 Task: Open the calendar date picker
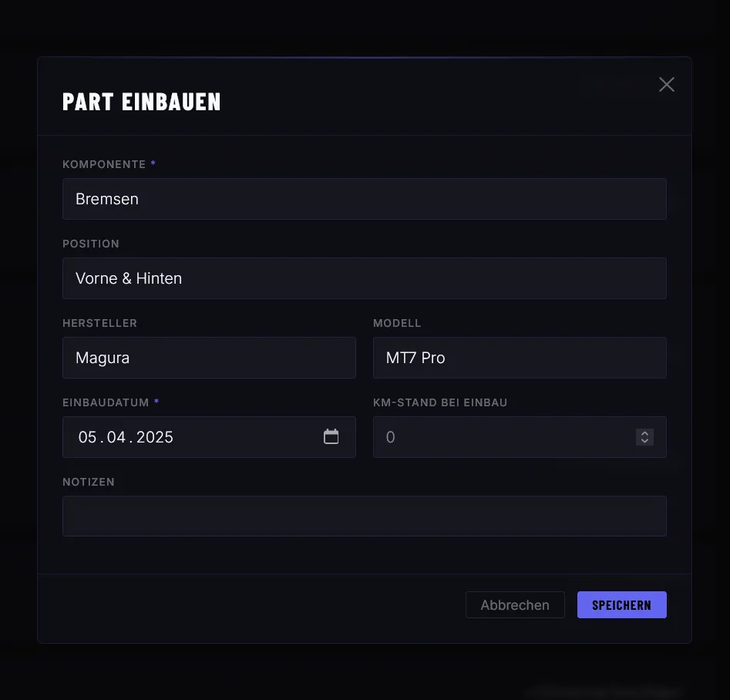click(331, 437)
